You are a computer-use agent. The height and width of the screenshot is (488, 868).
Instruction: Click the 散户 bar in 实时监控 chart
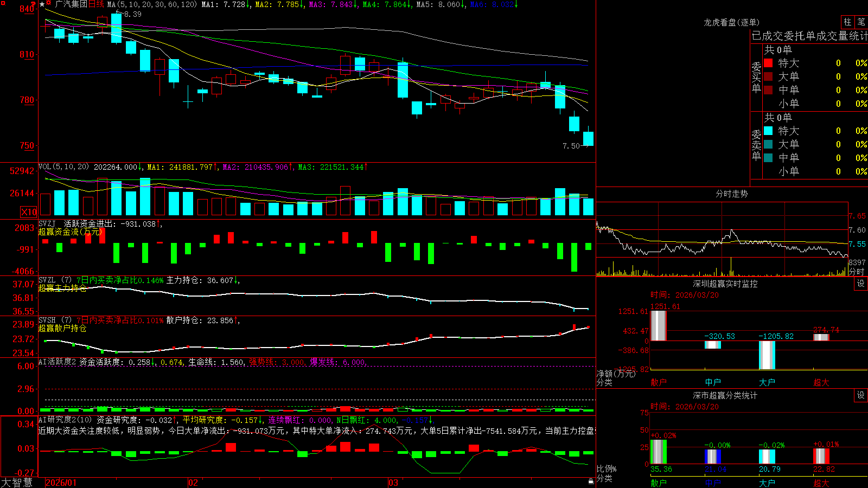click(658, 325)
